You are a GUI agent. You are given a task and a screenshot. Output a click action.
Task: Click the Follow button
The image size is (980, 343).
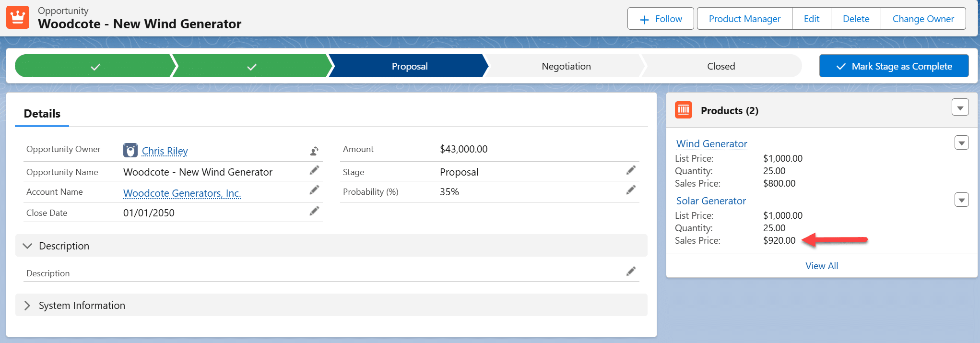pyautogui.click(x=661, y=19)
